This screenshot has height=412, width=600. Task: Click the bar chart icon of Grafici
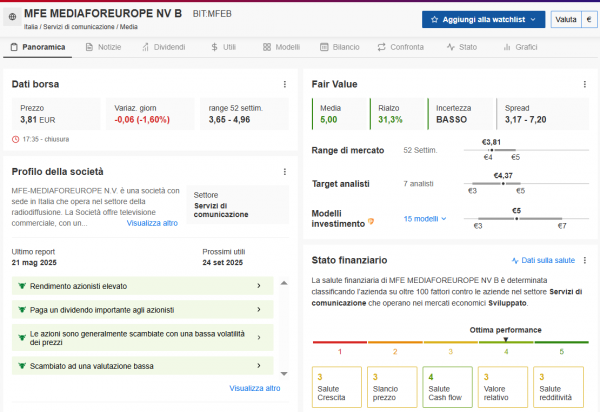click(x=507, y=47)
